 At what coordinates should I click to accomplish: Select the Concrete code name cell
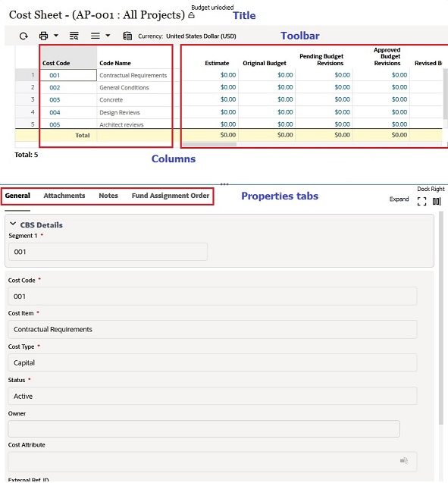pos(134,100)
